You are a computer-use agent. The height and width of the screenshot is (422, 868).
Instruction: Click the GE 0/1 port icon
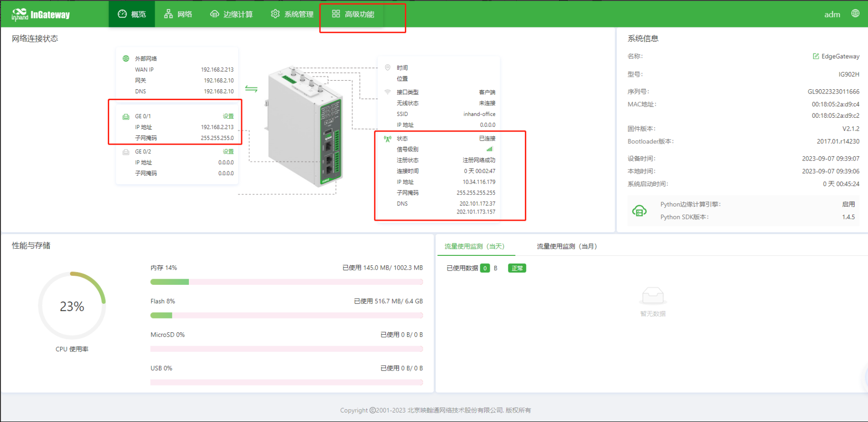[x=126, y=116]
